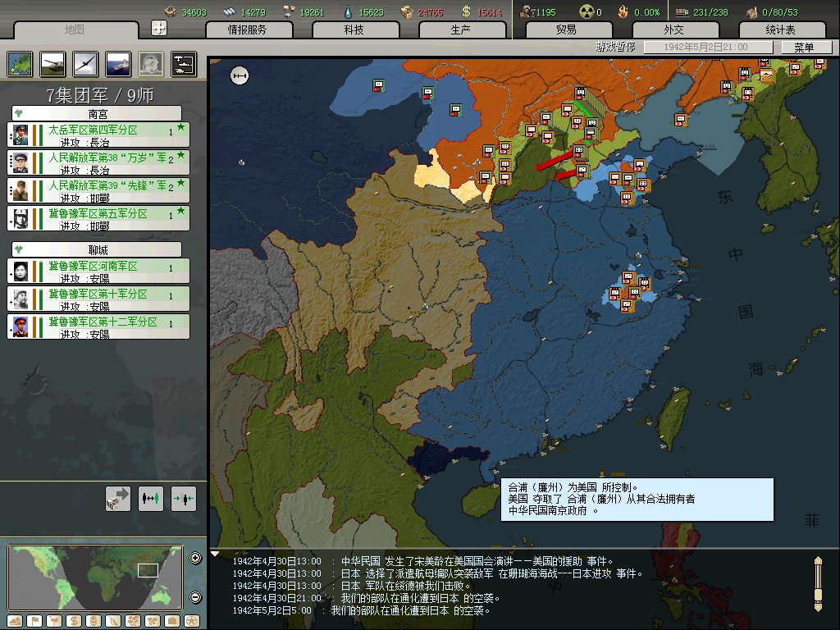Open the 科技 technology tab
Screen dimensions: 840x630
pos(354,30)
